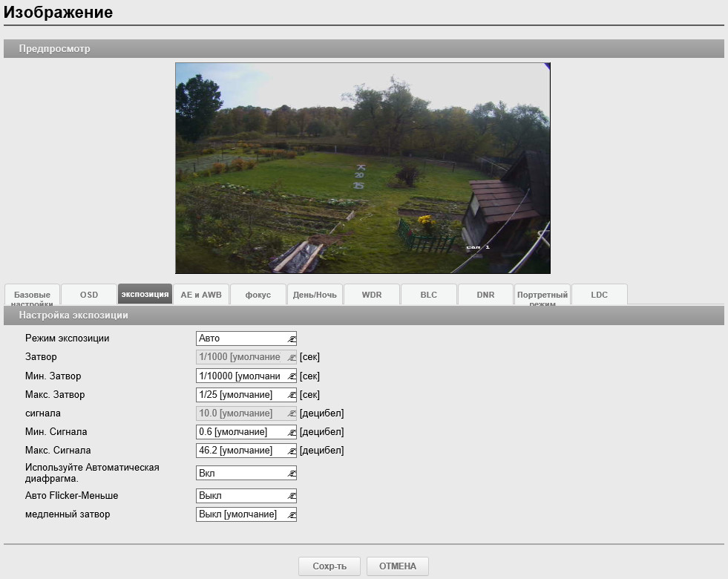
Task: Click the Предпросмотр section header
Action: 364,49
